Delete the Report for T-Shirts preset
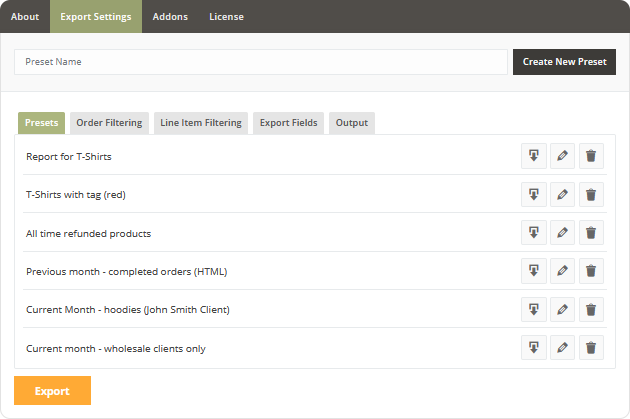630x419 pixels. (591, 157)
